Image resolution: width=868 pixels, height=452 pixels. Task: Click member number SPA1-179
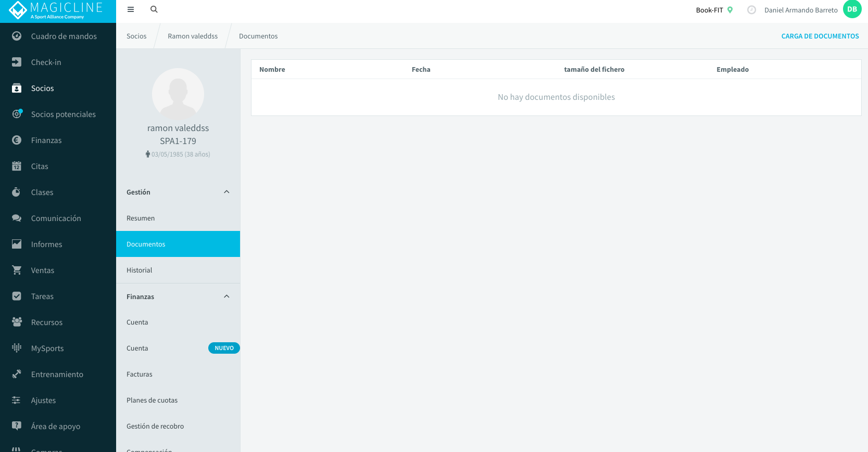(178, 141)
